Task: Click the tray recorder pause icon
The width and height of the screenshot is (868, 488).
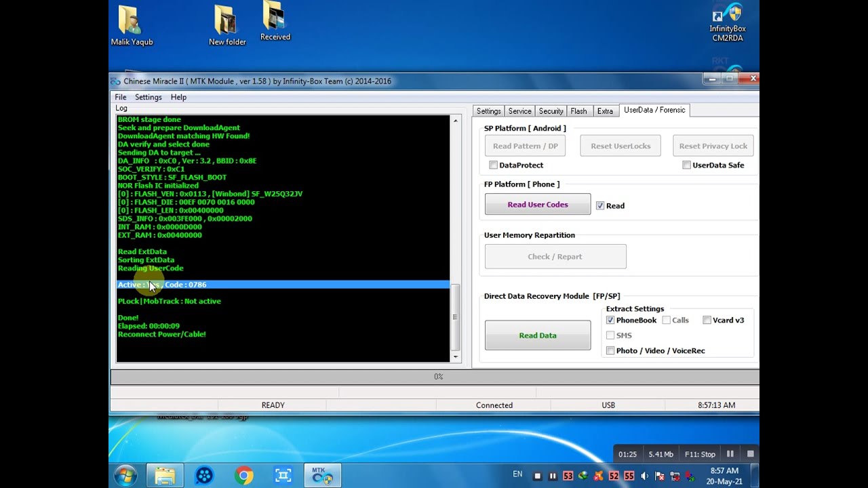Action: coord(553,476)
